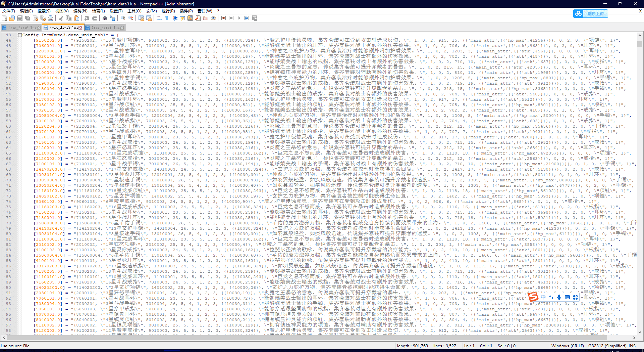Click the horizontal scrollbar left arrow
Viewport: 644px width, 352px height.
(x=4, y=338)
